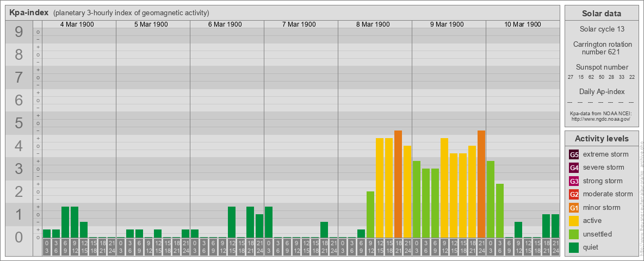This screenshot has width=644, height=261.
Task: Click the '21 24' time slot under 10 Mar
Action: 555,247
